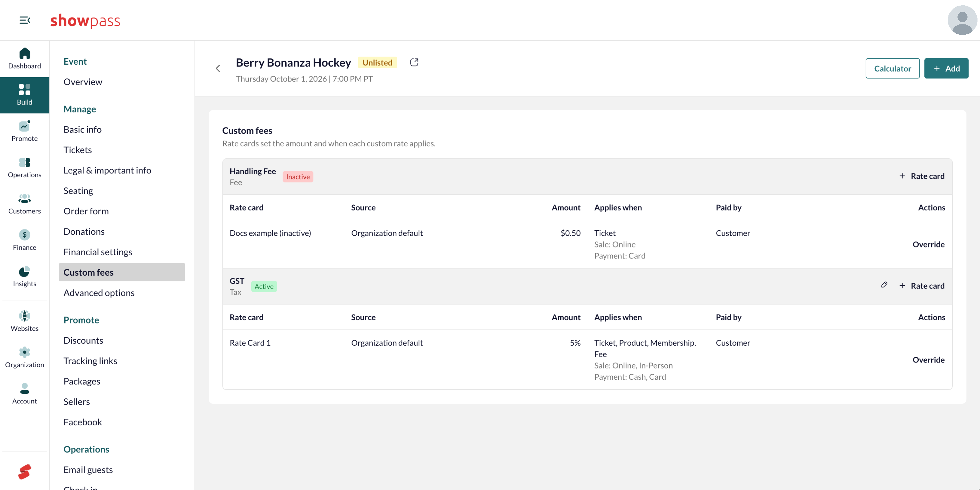Open the Operations icon in the left rail
This screenshot has height=490, width=980.
[x=25, y=162]
